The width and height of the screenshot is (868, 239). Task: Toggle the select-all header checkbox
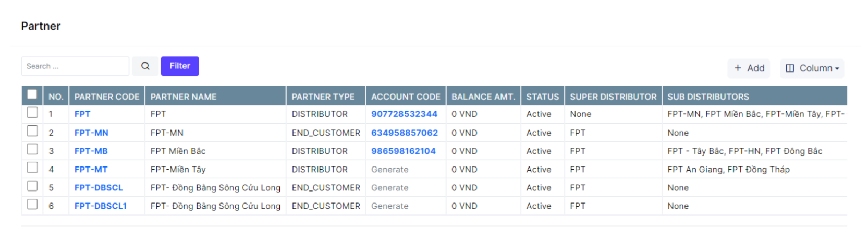32,94
